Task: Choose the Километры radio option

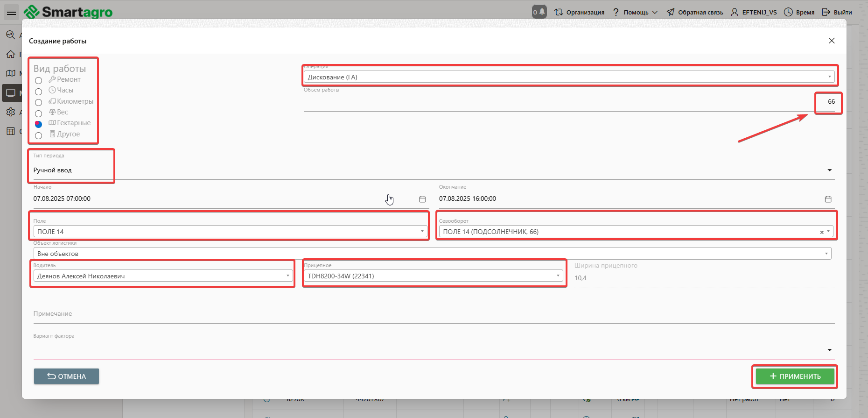Action: (39, 102)
